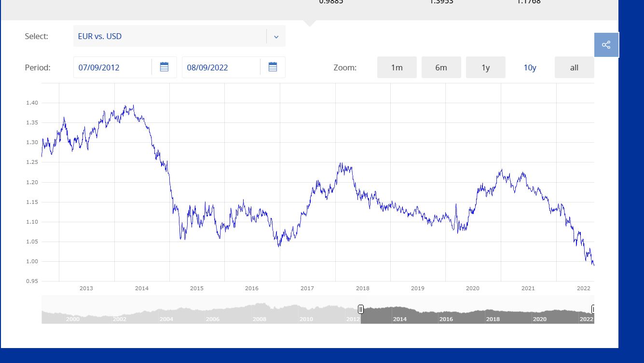Click the 1.00 y-axis value
Screen dimensions: 644x363
(x=32, y=261)
